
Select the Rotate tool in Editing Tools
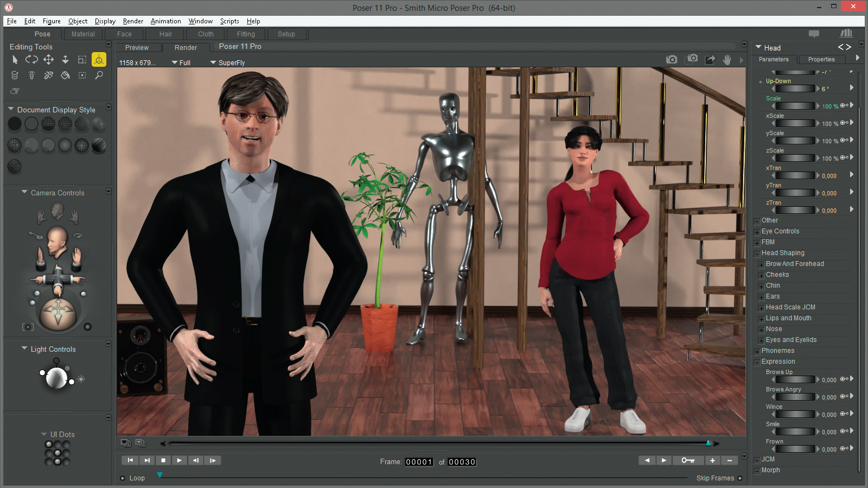[31, 60]
